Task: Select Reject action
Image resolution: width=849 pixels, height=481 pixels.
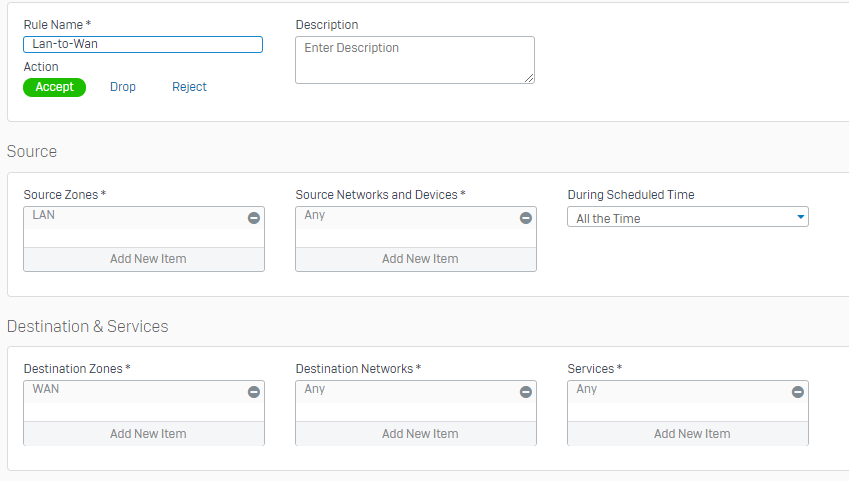Action: [x=189, y=87]
